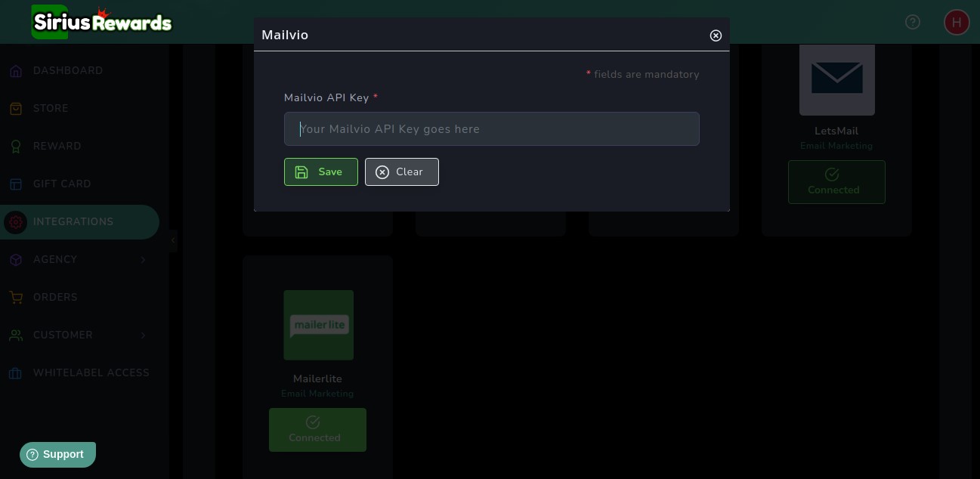Click the Integrations gear icon
Image resolution: width=980 pixels, height=479 pixels.
point(16,222)
